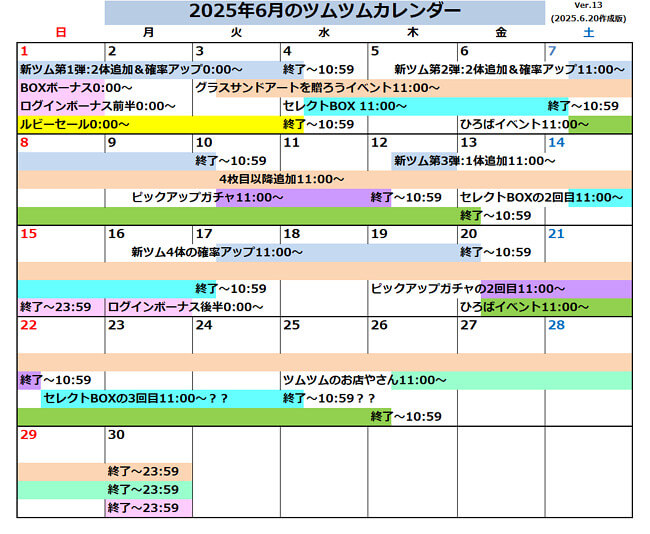Select the cyan セレクトBOX 11:00～ bar
The height and width of the screenshot is (534, 650).
(340, 106)
